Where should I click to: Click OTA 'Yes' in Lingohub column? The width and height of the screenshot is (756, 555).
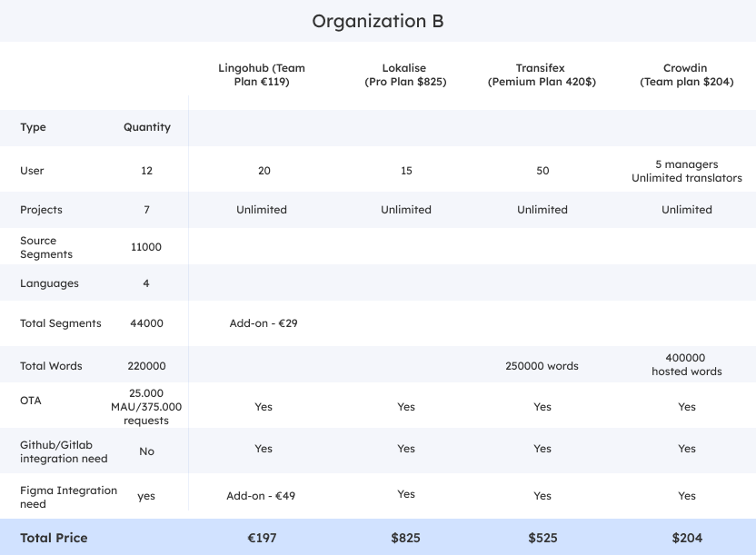point(264,407)
